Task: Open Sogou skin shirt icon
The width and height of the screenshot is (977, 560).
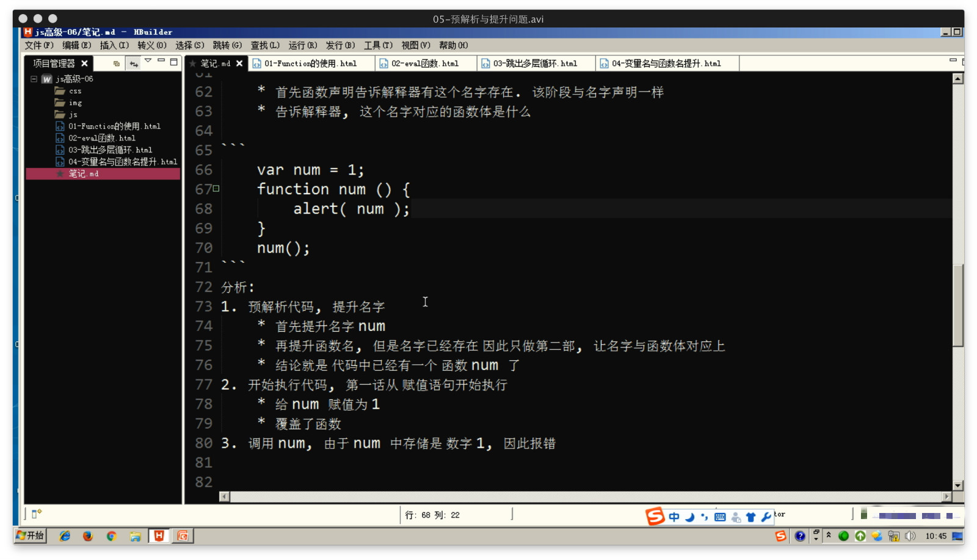Action: 750,517
